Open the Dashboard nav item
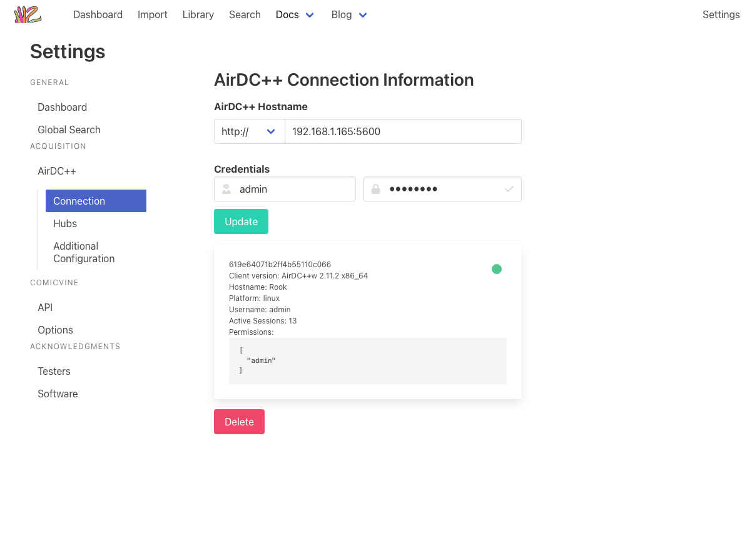Screen dimensions: 742x560 [x=98, y=14]
